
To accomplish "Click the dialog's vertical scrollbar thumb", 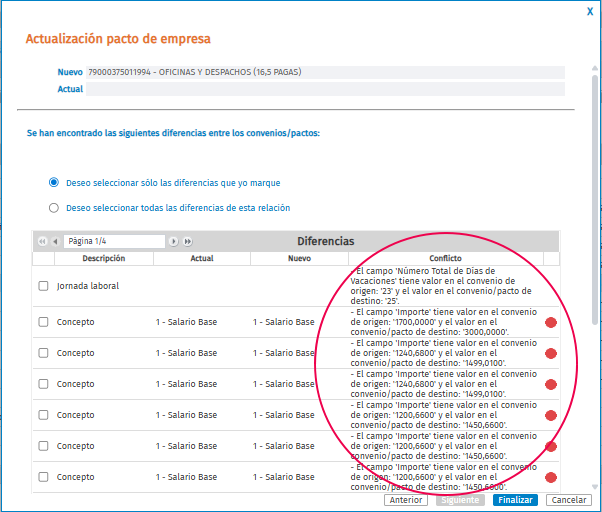I will click(595, 200).
